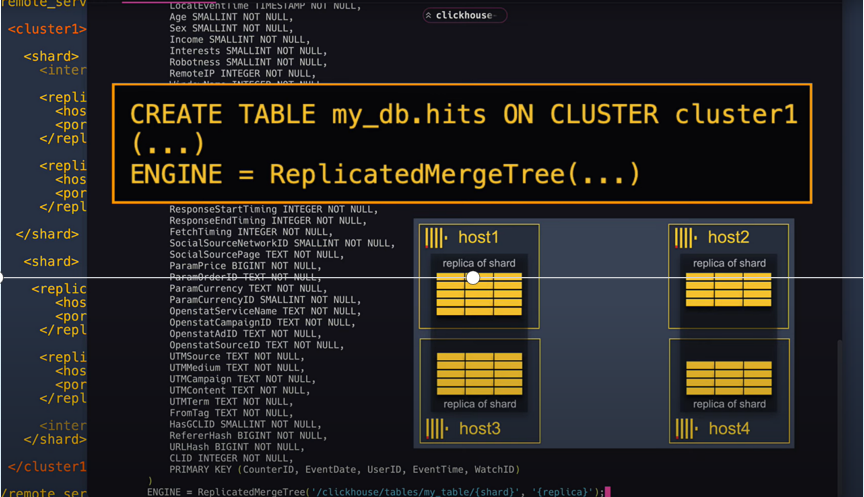Click the ClickHouse logo icon next to host1
Screen dimensions: 864x497
coord(436,238)
